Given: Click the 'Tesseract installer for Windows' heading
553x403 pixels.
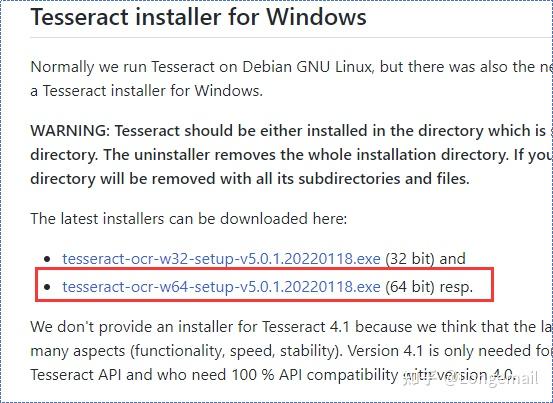Looking at the screenshot, I should point(199,17).
